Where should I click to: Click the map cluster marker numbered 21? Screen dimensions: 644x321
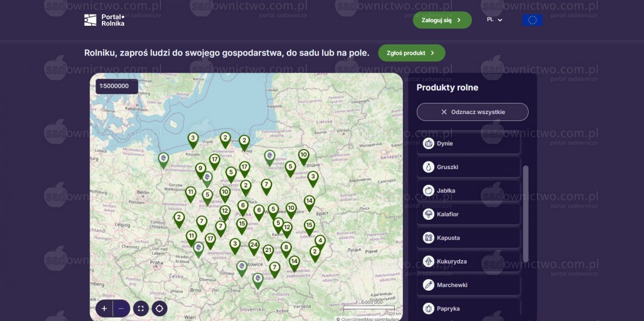pos(268,251)
